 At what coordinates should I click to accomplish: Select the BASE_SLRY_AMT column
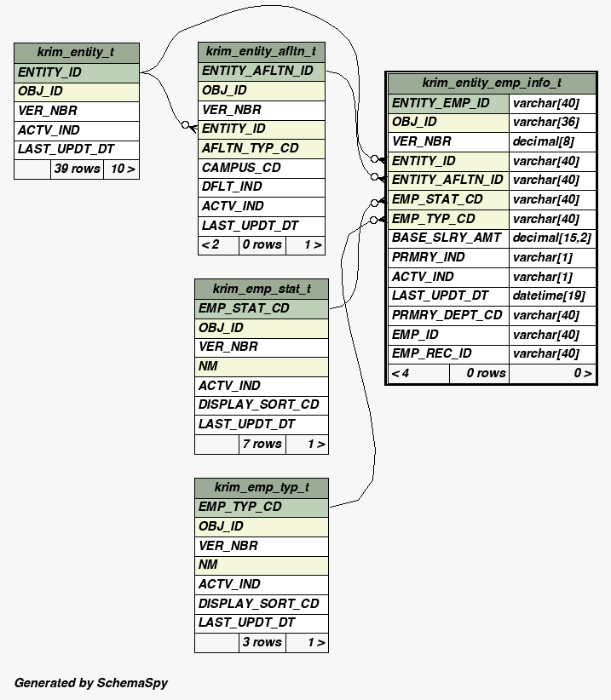[x=448, y=238]
